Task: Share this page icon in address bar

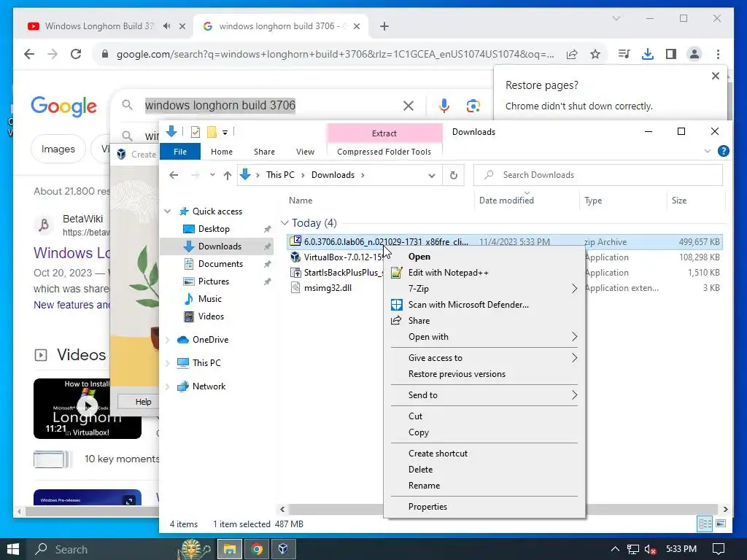Action: click(572, 54)
